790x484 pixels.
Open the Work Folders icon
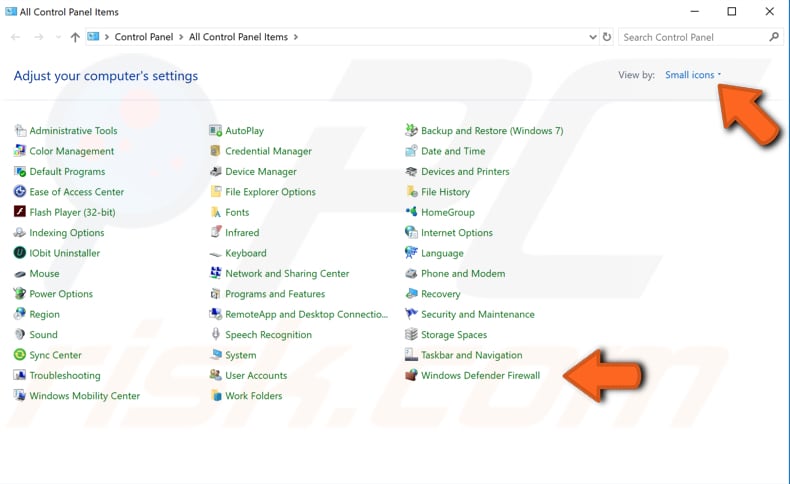point(216,396)
